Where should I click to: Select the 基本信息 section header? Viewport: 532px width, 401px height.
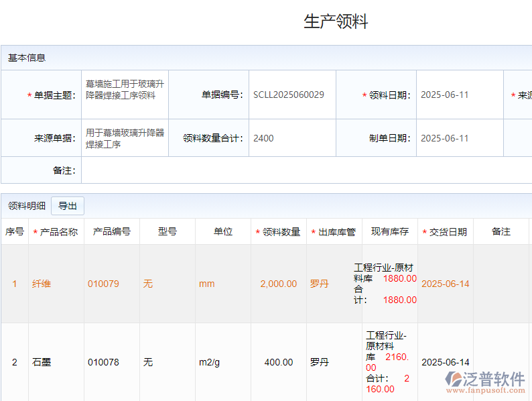pyautogui.click(x=27, y=58)
